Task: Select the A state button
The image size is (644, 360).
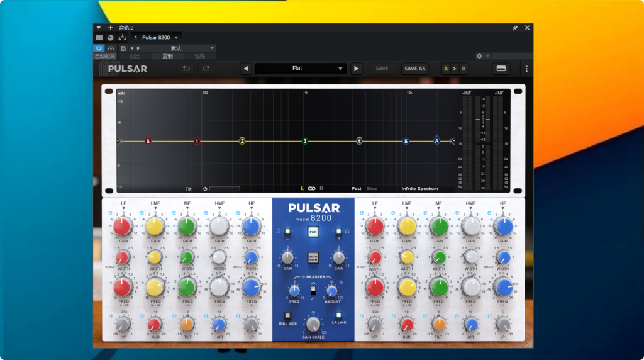Action: point(446,69)
